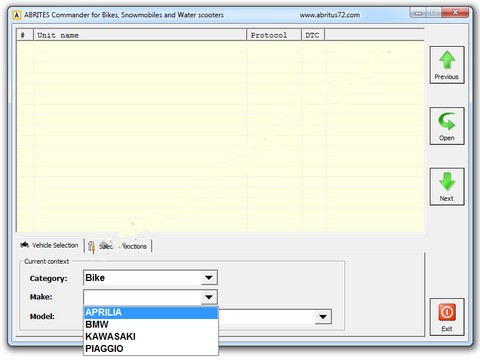480x360 pixels.
Task: Click the ABRITES app icon in title bar
Action: click(x=16, y=15)
